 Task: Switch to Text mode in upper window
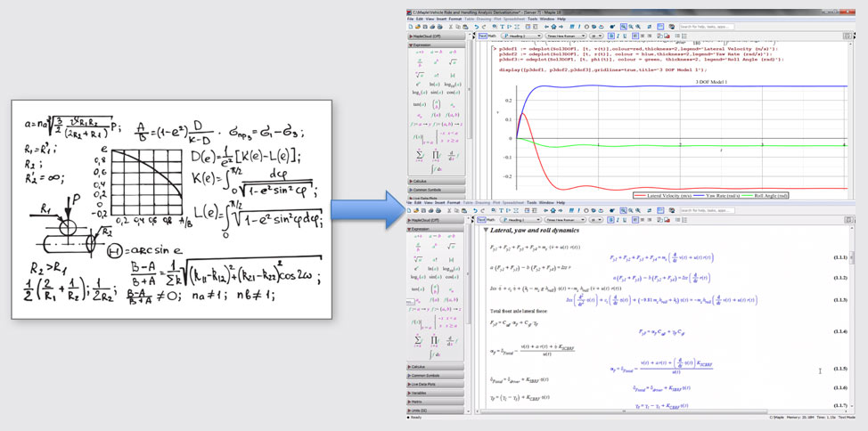tap(482, 36)
